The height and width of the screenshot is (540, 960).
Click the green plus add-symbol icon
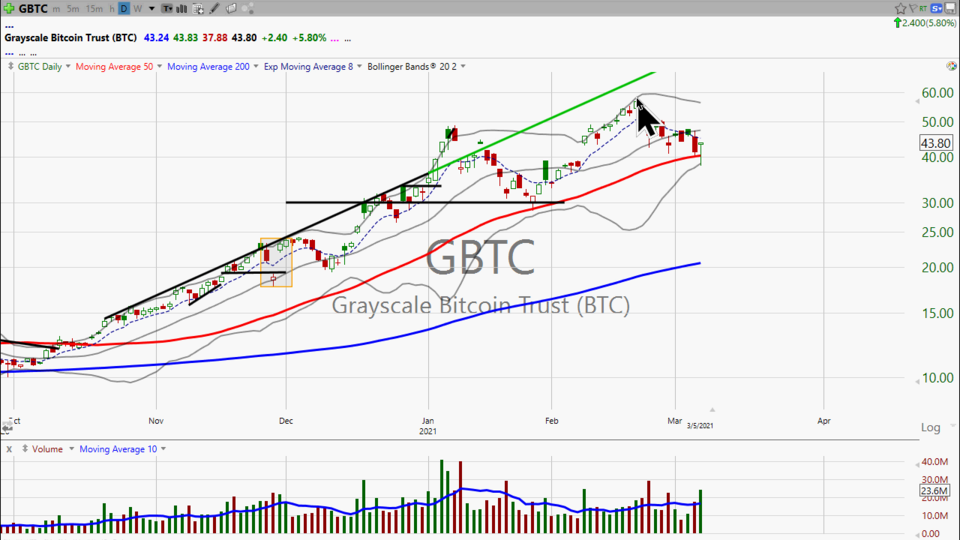[x=9, y=9]
